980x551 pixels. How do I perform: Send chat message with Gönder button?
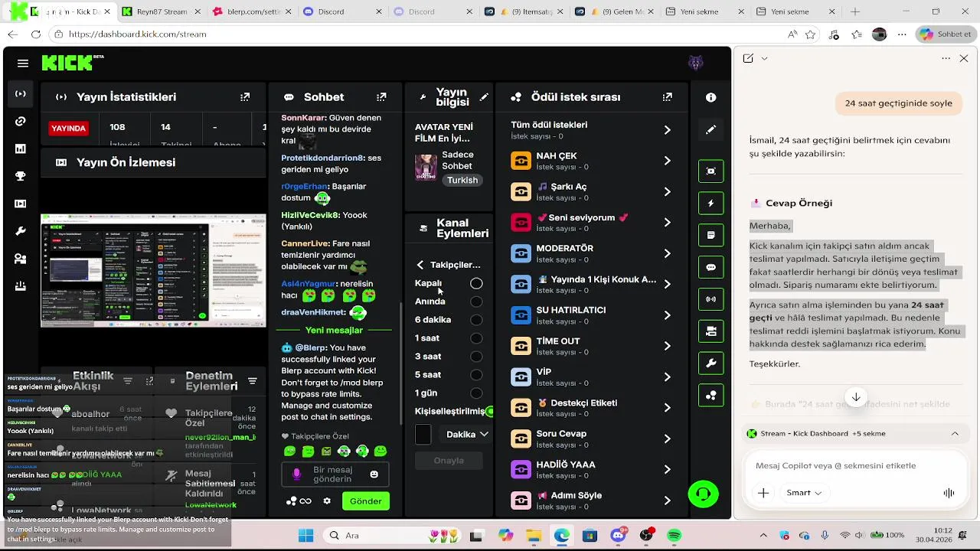(x=366, y=501)
